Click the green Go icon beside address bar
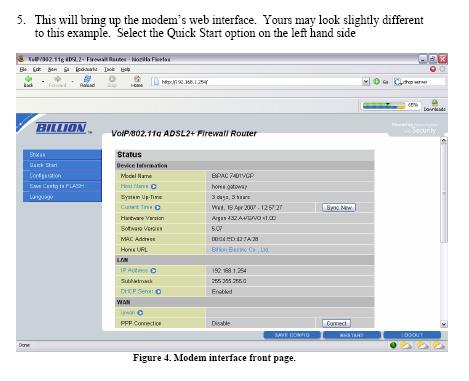The width and height of the screenshot is (469, 381). pyautogui.click(x=377, y=81)
